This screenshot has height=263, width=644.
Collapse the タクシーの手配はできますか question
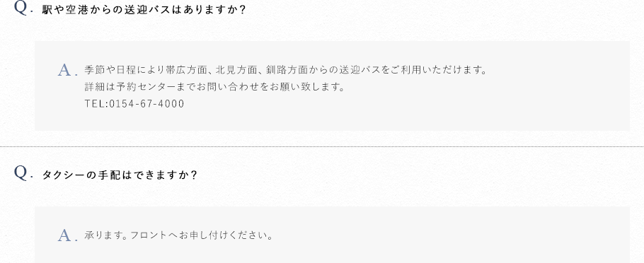(120, 175)
